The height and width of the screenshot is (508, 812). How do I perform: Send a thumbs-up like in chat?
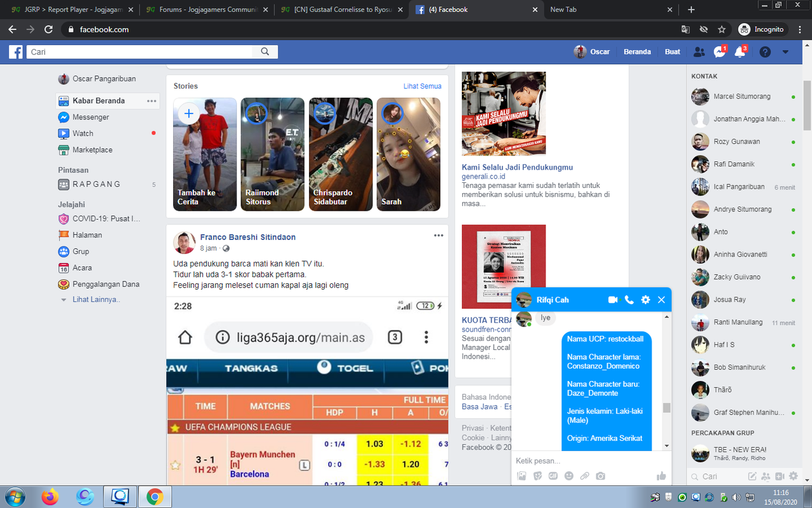click(x=662, y=476)
